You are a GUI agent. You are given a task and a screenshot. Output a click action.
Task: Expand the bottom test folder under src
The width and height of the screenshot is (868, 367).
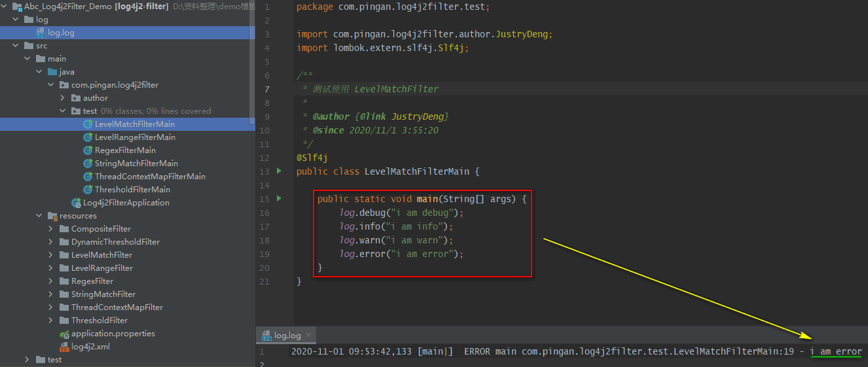27,360
